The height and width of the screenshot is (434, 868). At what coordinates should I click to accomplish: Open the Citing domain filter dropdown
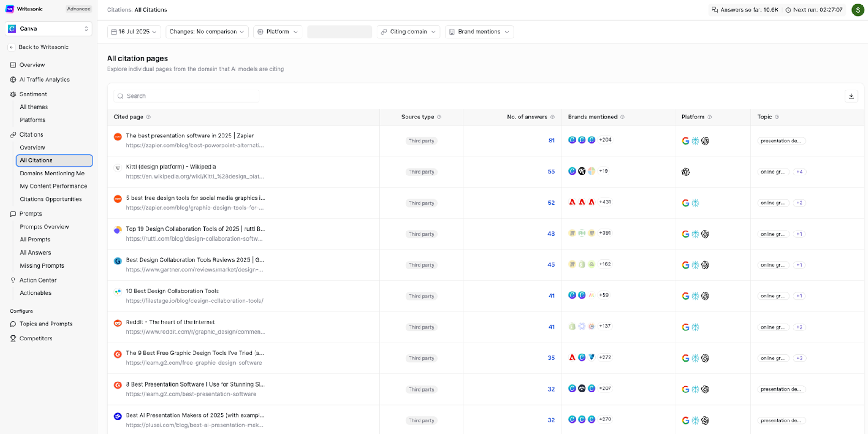click(408, 32)
